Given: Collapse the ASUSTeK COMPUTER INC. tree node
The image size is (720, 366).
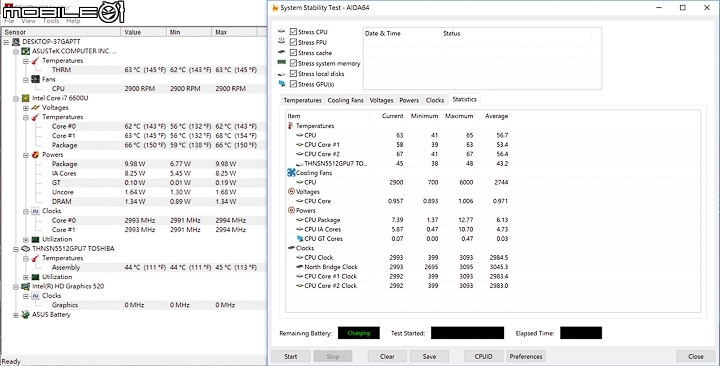Looking at the screenshot, I should point(16,51).
